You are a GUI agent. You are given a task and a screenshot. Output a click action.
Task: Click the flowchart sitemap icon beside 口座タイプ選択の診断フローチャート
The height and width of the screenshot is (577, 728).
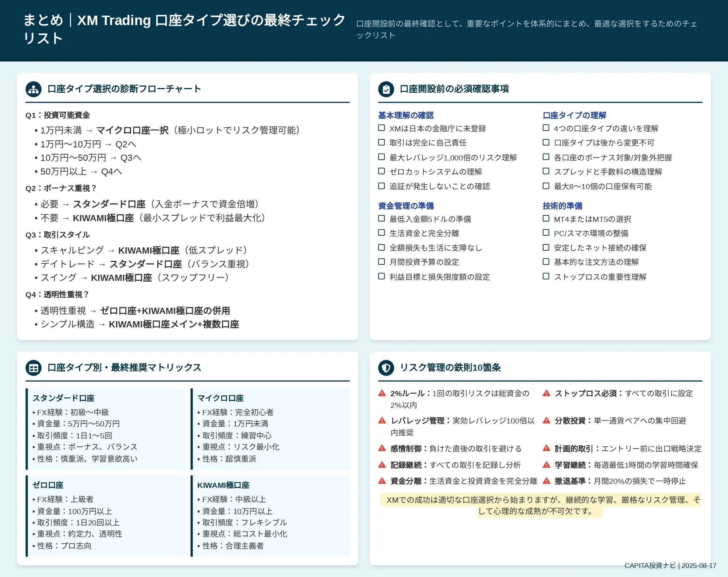(33, 89)
